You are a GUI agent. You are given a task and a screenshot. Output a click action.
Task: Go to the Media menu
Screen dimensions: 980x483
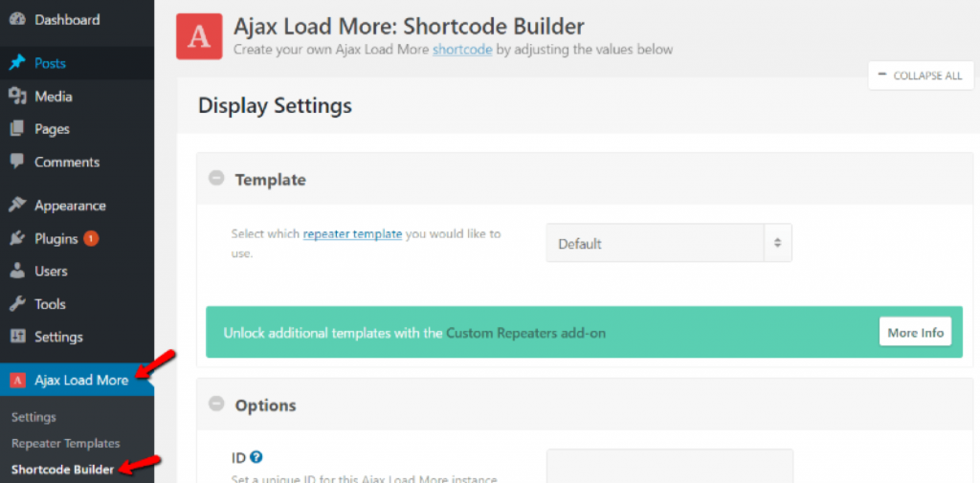(54, 97)
